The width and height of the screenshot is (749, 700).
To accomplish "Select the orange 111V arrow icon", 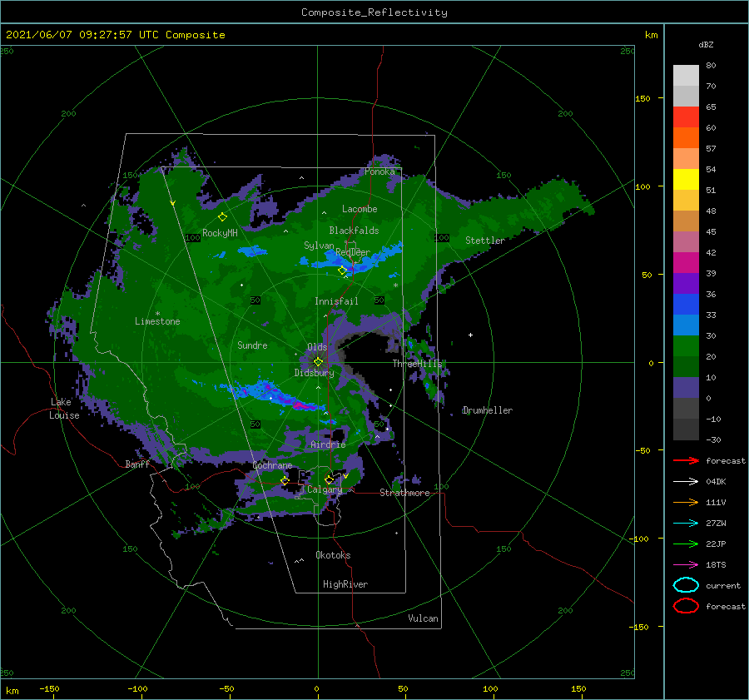I will (x=686, y=502).
